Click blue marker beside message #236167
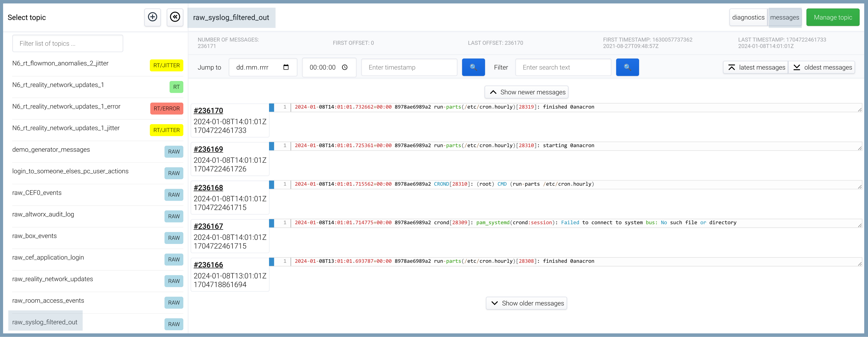The width and height of the screenshot is (868, 337). (271, 223)
